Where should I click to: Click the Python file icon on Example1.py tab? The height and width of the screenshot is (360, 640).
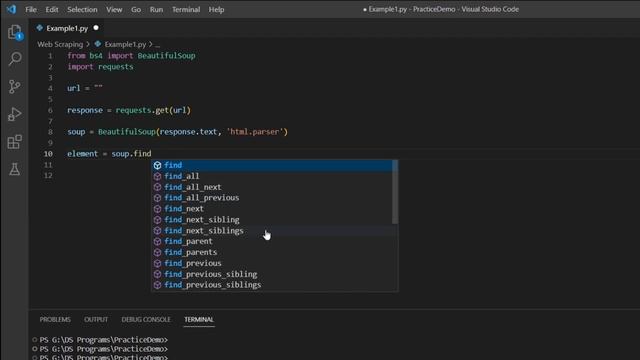[x=40, y=28]
